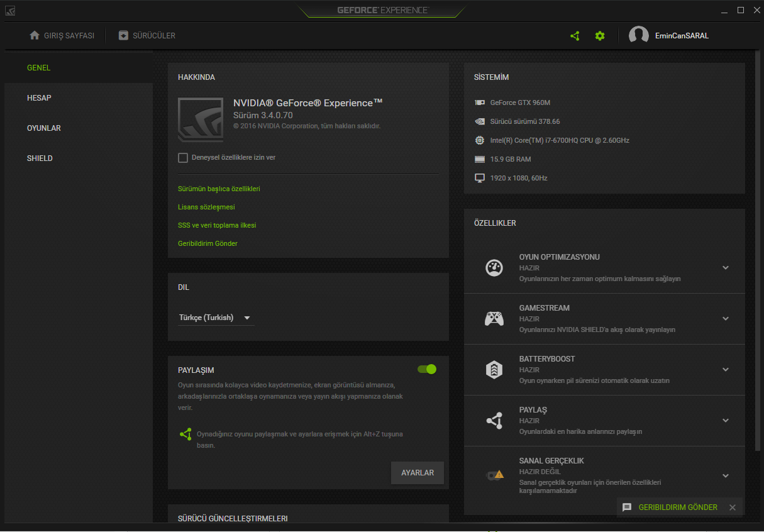Click the Sürücü sürümü 378.66 text
Screen dimensions: 764x532
pyautogui.click(x=525, y=121)
